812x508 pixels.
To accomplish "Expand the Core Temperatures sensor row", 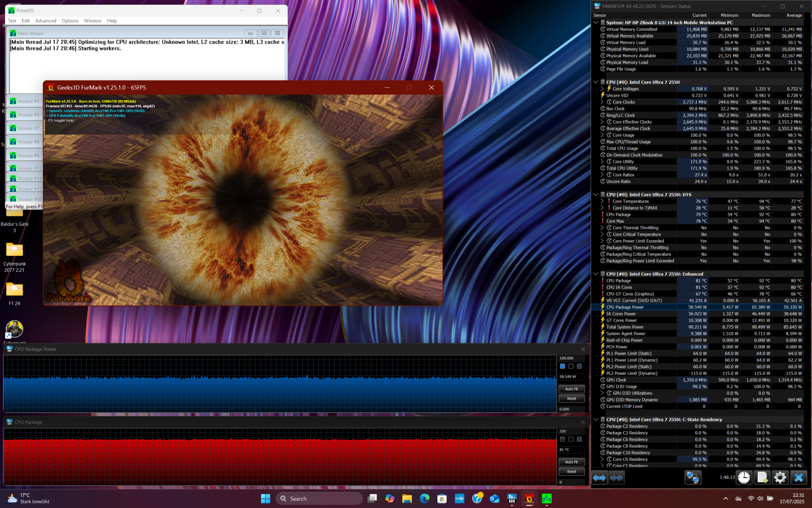I will tap(602, 202).
